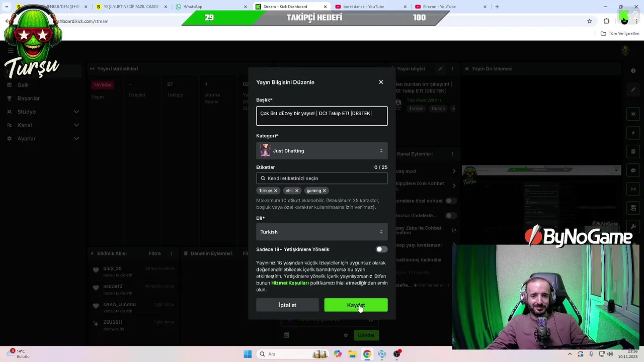Open OBS Studio from the taskbar
Image resolution: width=644 pixels, height=362 pixels.
point(397,354)
